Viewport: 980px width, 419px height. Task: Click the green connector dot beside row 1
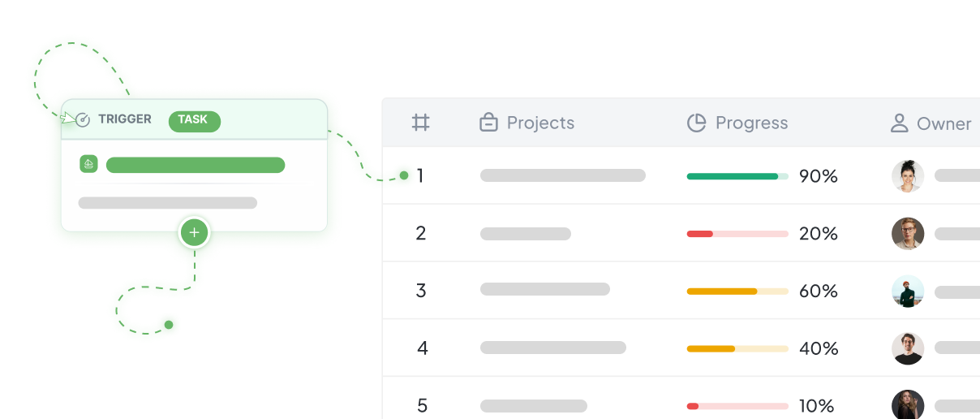click(x=404, y=175)
